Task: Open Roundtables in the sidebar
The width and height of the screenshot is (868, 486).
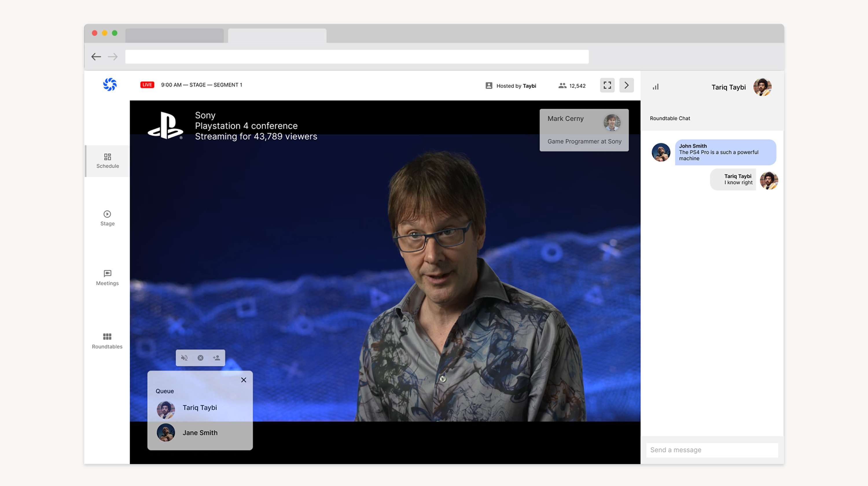Action: (x=107, y=341)
